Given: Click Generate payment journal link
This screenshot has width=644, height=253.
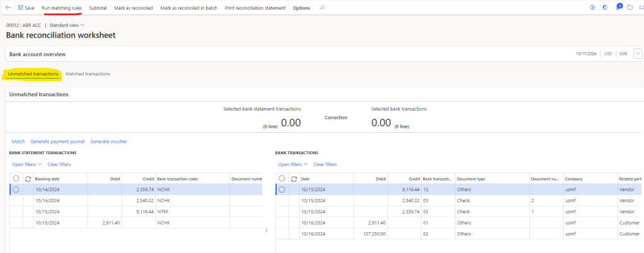Looking at the screenshot, I should (x=57, y=142).
